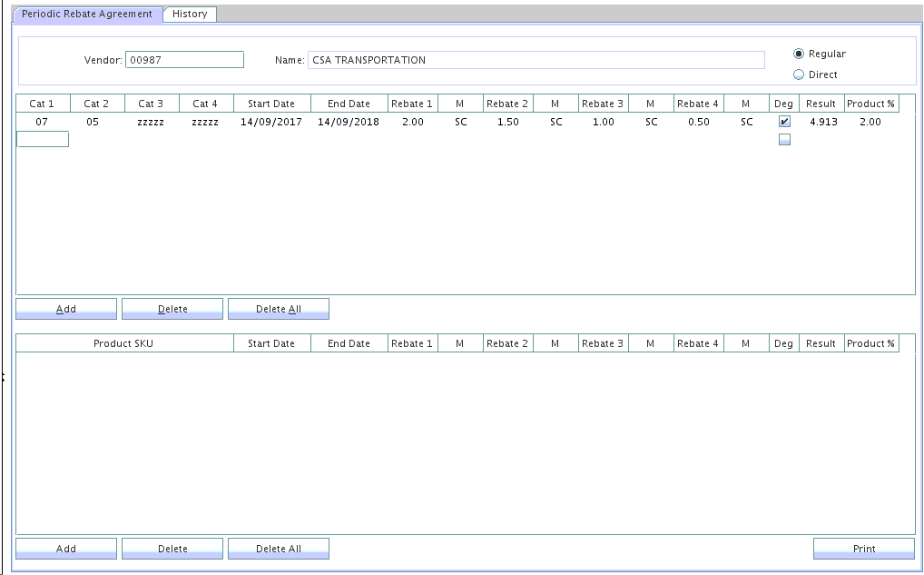Check the empty Deg checkbox in second row
The image size is (924, 575).
(x=784, y=139)
